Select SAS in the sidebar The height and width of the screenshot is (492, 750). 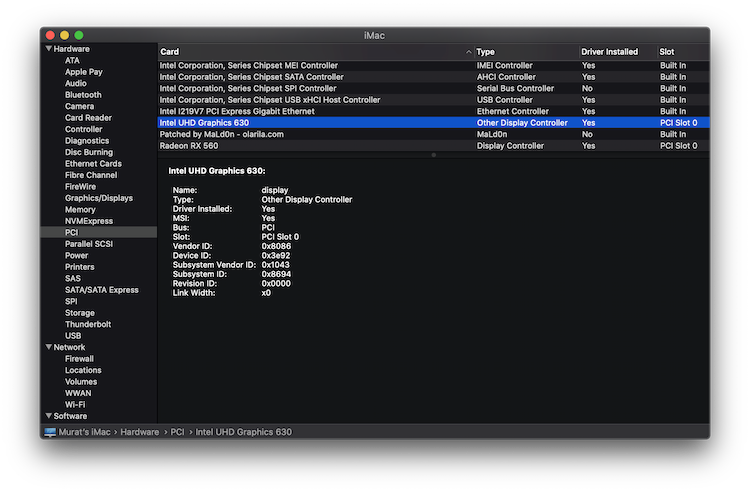point(73,278)
